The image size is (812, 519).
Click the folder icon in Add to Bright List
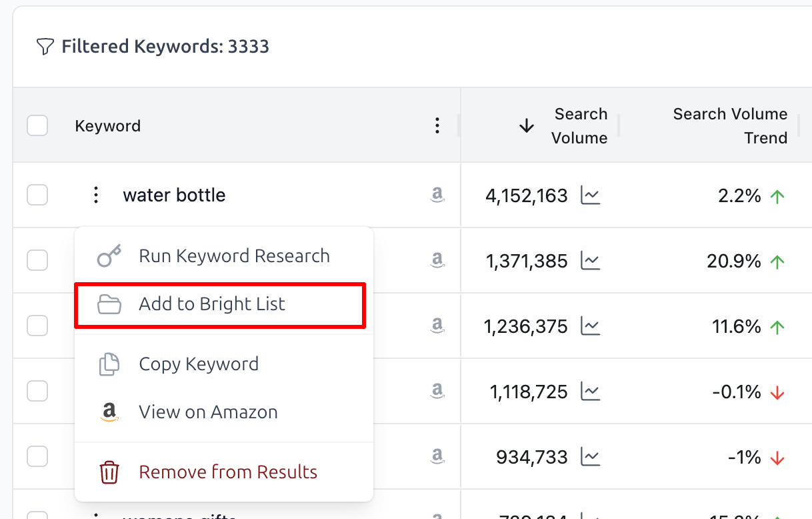[109, 303]
